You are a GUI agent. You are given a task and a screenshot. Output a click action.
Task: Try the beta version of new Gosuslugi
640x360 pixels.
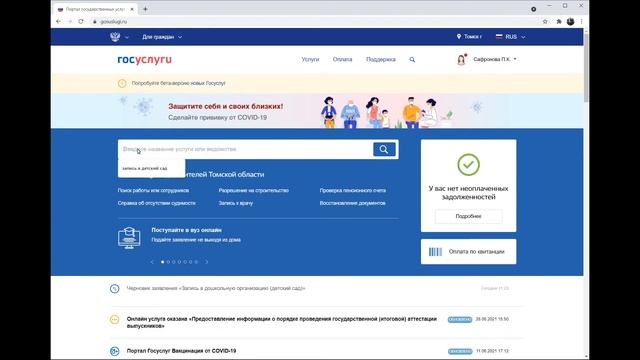coord(178,83)
